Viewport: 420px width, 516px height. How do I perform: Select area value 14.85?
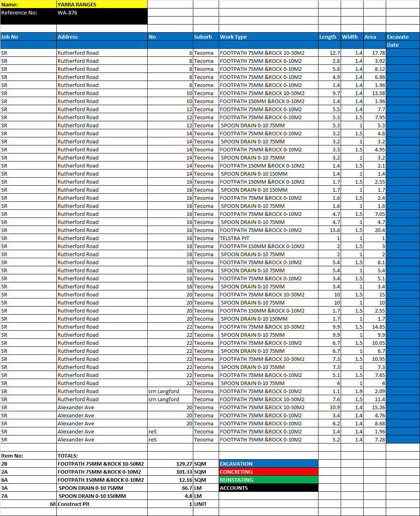tap(374, 327)
